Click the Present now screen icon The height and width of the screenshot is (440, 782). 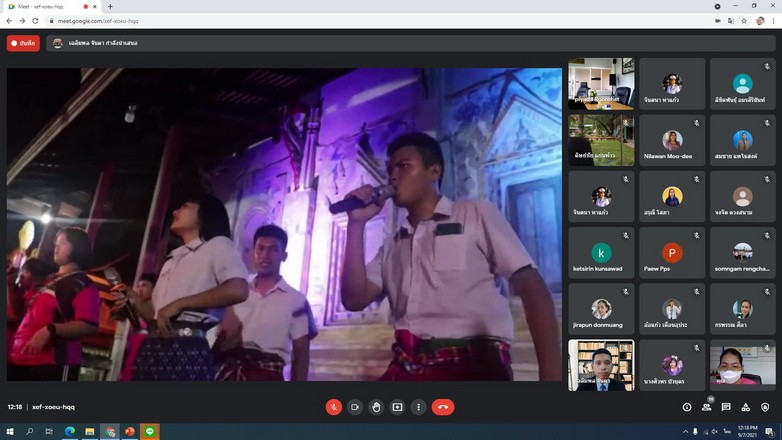coord(397,407)
